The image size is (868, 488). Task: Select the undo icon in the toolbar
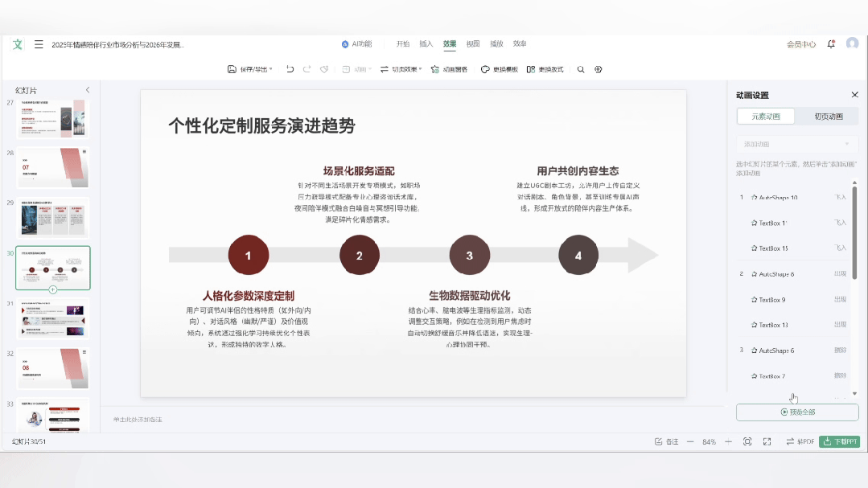[x=290, y=70]
